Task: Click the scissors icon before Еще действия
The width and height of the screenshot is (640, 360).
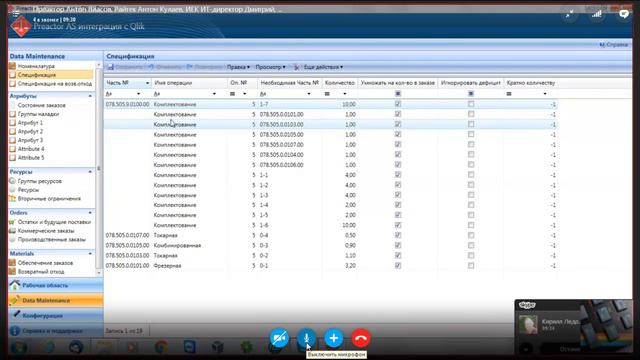Action: click(296, 67)
